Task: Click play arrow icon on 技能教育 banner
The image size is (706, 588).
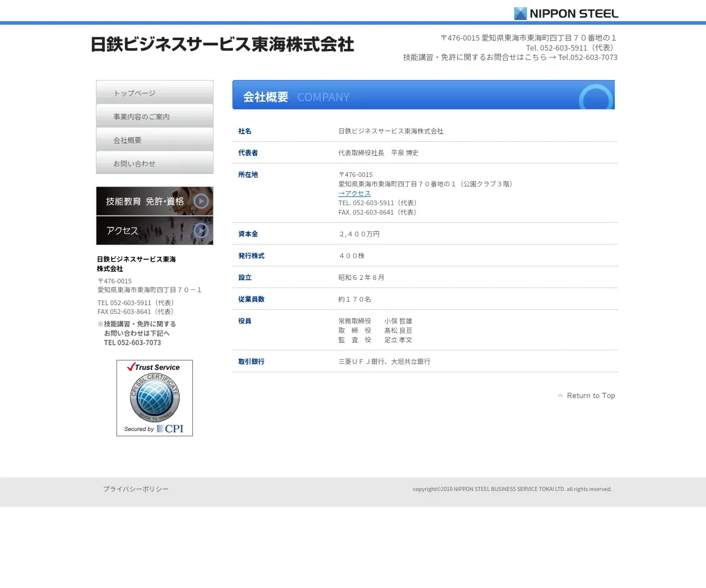Action: (201, 201)
